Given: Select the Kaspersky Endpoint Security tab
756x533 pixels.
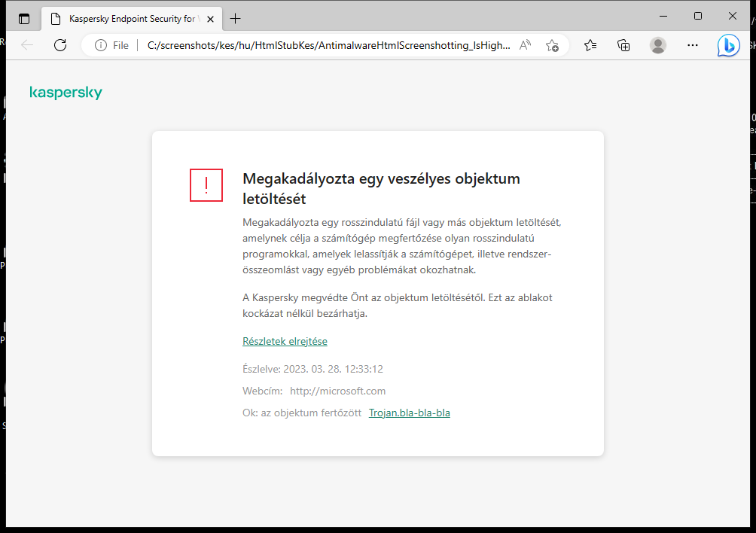Looking at the screenshot, I should (x=127, y=18).
